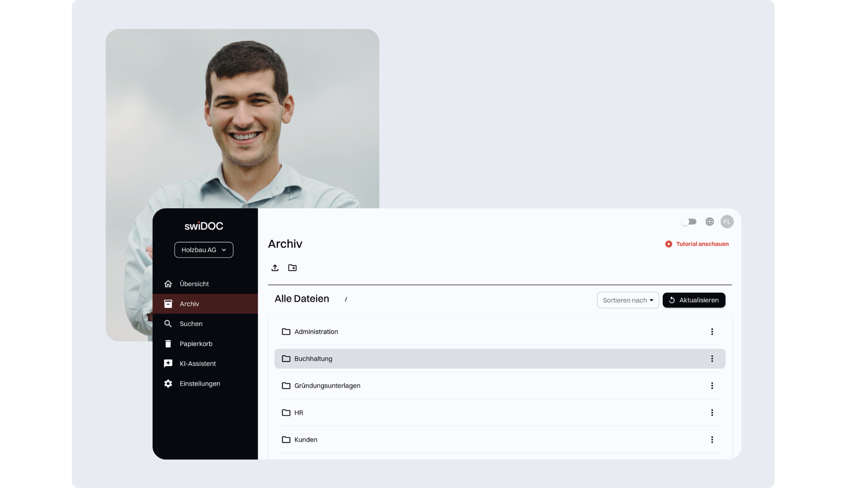Expand the Sortieren nach dropdown
This screenshot has width=868, height=488.
click(628, 300)
